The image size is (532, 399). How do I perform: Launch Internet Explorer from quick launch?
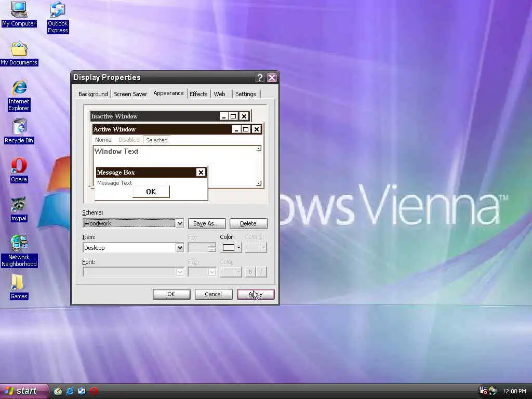[70, 391]
